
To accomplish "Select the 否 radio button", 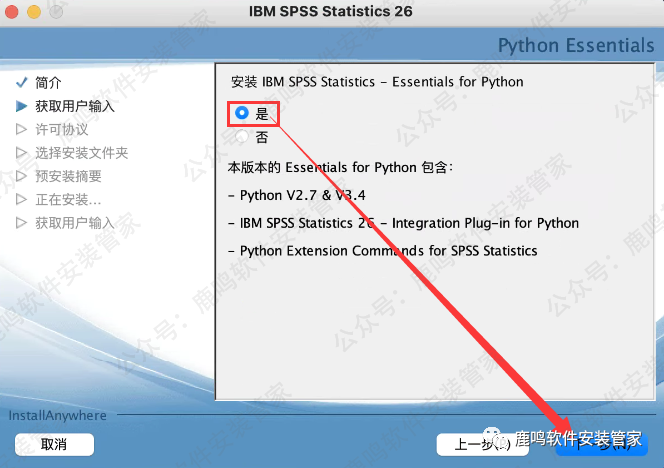I will (241, 137).
